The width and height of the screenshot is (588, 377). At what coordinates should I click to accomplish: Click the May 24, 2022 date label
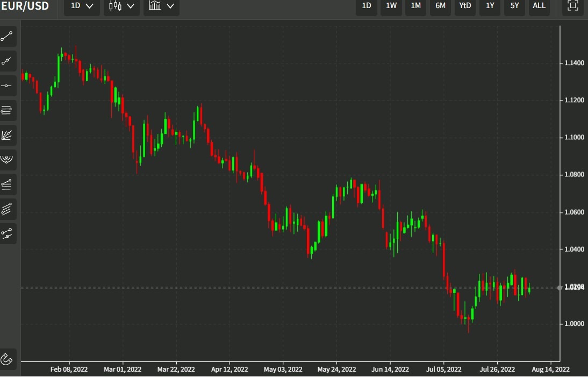(336, 369)
